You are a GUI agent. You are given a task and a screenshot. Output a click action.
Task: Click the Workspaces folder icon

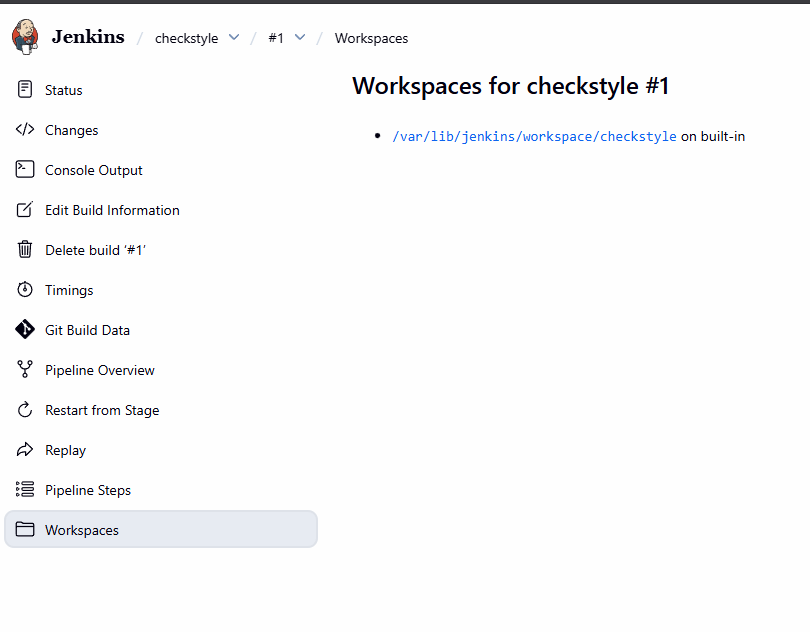tap(25, 529)
